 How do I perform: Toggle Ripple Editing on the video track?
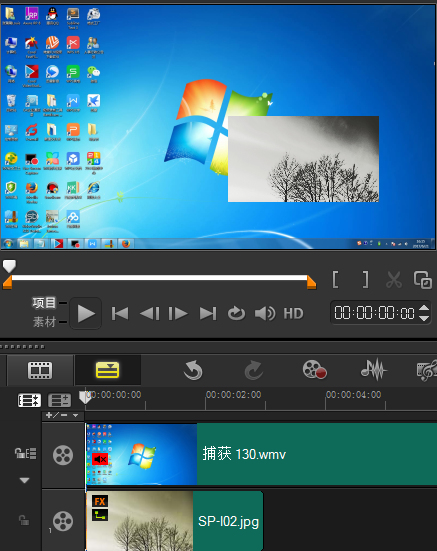click(x=25, y=453)
